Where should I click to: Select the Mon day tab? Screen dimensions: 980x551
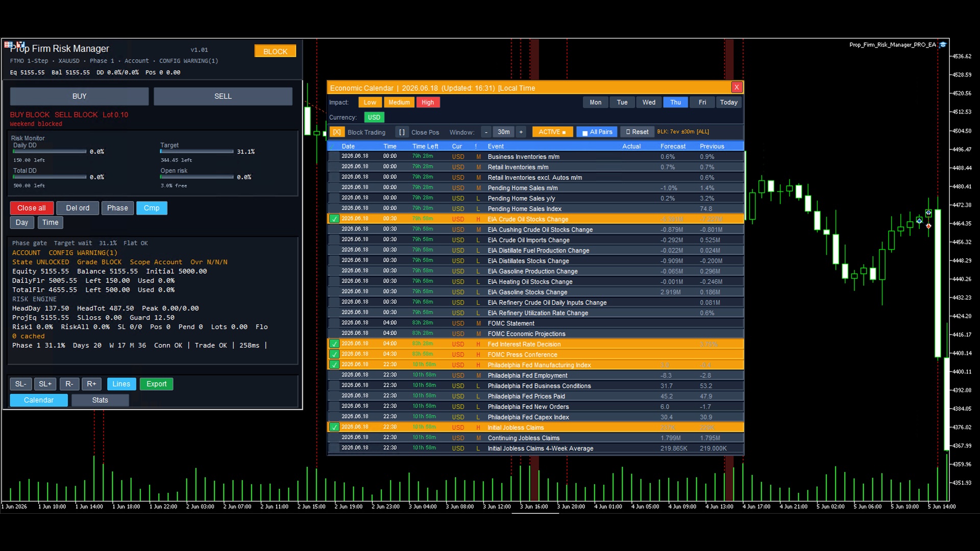pyautogui.click(x=596, y=103)
